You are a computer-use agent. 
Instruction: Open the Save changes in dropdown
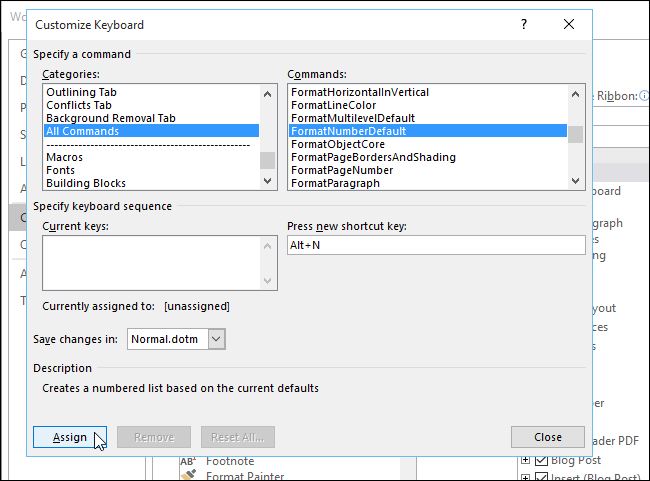pyautogui.click(x=217, y=339)
